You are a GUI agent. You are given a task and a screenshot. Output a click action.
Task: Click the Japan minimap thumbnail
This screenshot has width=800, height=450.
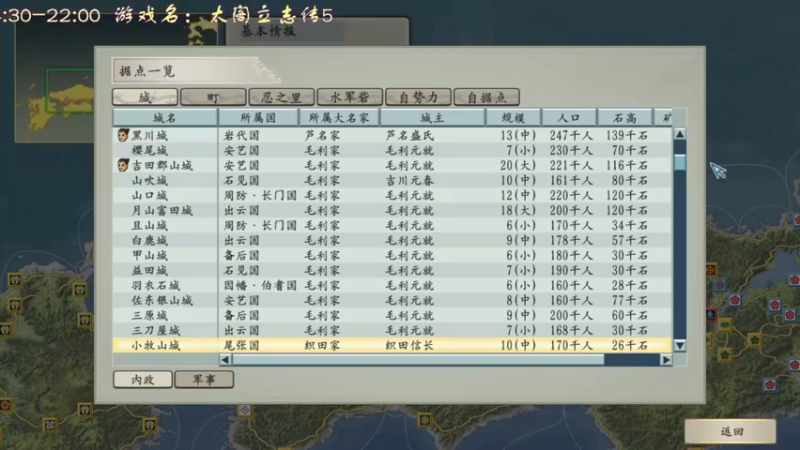pyautogui.click(x=55, y=82)
